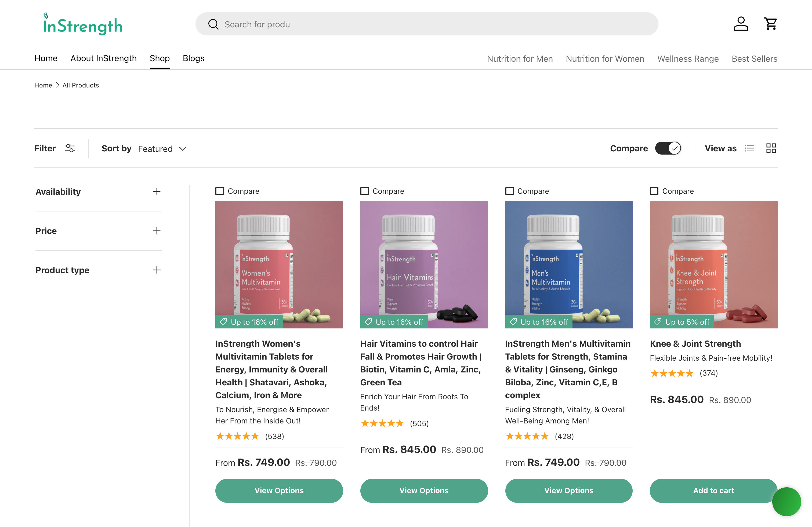Add Knee & Joint Strength to cart

coord(713,491)
